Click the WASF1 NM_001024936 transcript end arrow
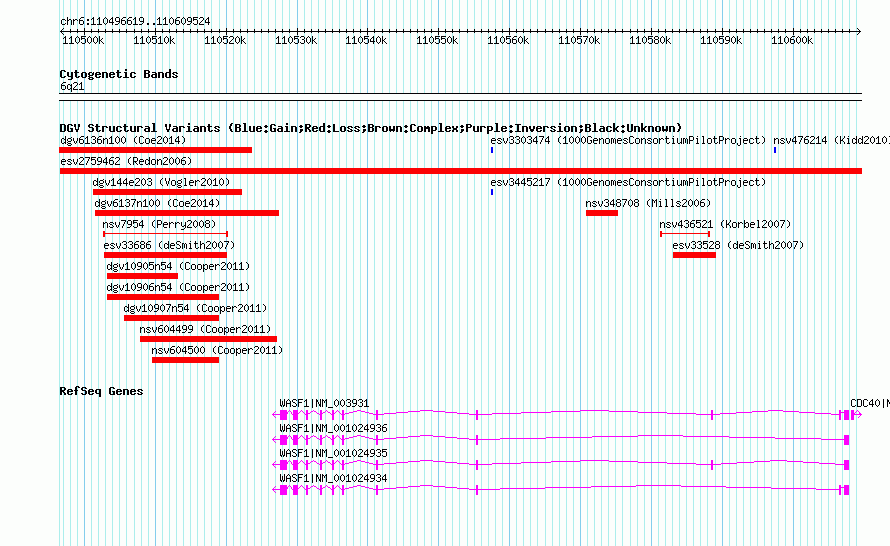The width and height of the screenshot is (890, 546). [275, 440]
